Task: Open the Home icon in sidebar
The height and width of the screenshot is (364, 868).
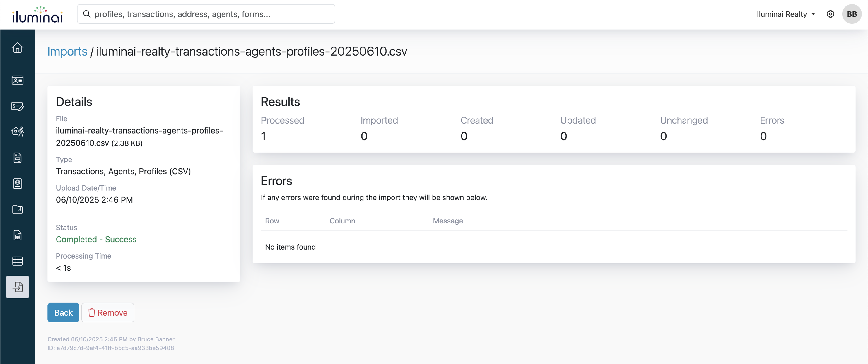Action: 18,47
